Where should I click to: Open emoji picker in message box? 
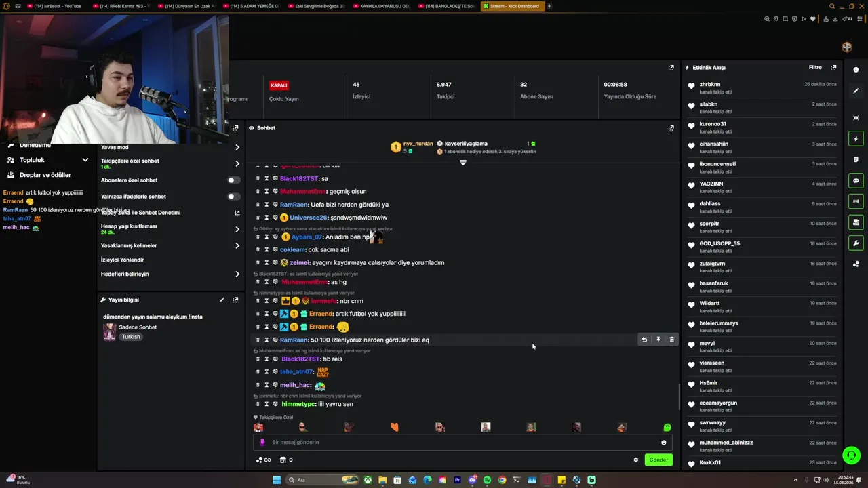click(x=664, y=443)
